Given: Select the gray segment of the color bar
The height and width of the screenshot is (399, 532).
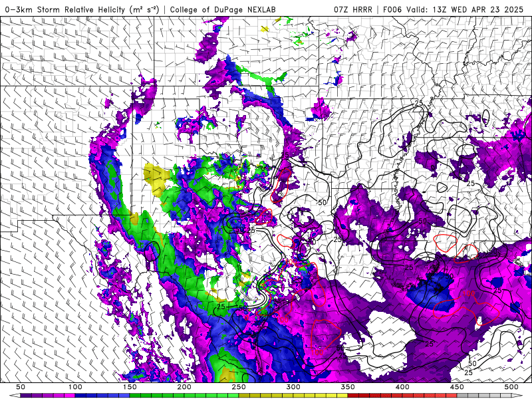Looking at the screenshot, I should (484, 396).
